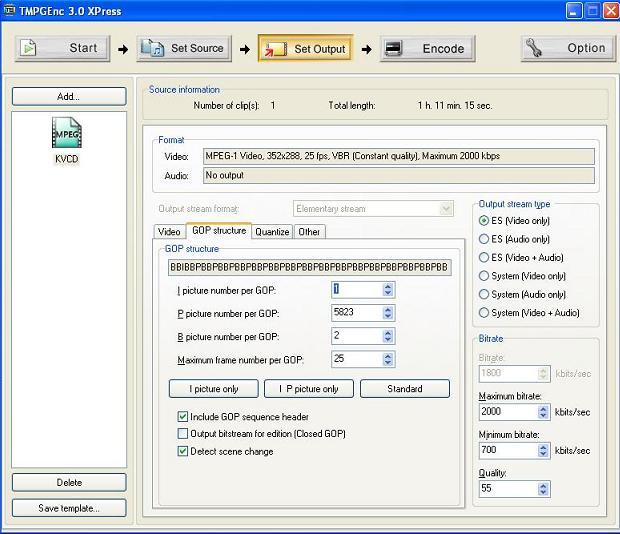Screen dimensions: 620x534
Task: Click the TMPGEnc title bar app icon
Action: point(9,9)
